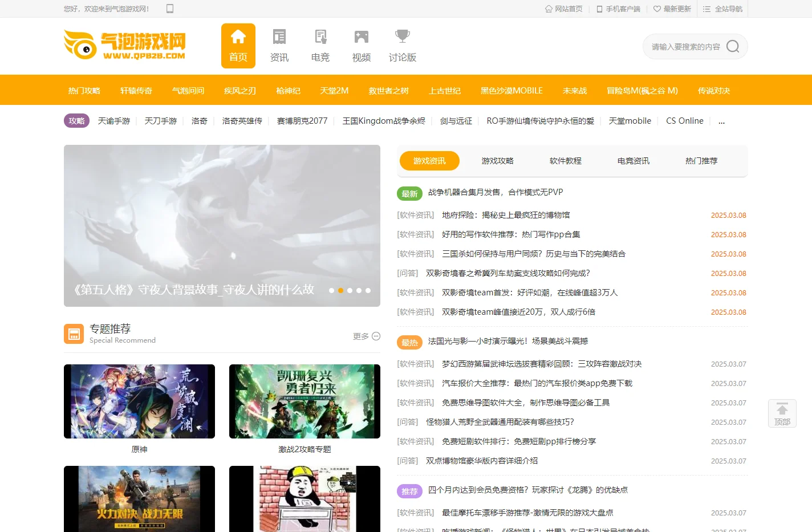The image size is (812, 532).
Task: Expand more guides with the ellipsis
Action: [x=721, y=121]
